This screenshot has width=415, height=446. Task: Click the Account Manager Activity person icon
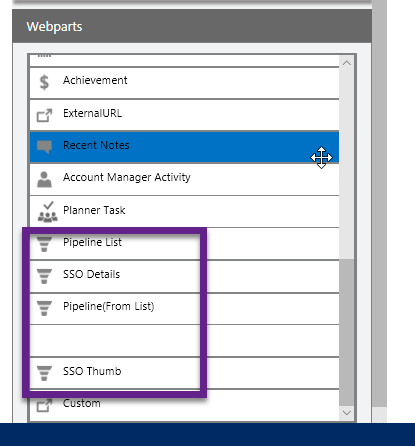(44, 179)
